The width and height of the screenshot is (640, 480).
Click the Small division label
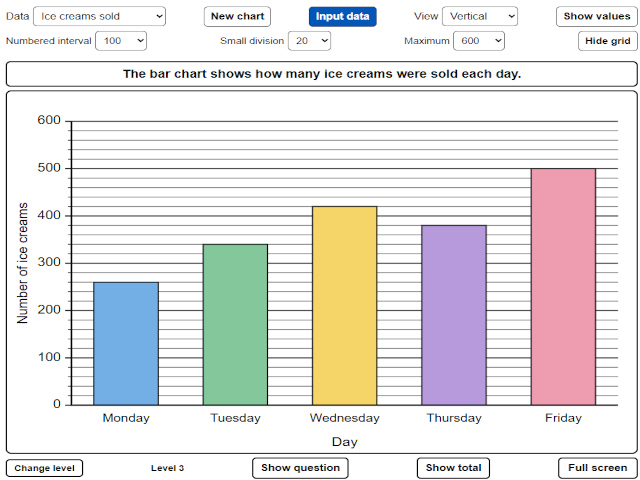pos(252,41)
